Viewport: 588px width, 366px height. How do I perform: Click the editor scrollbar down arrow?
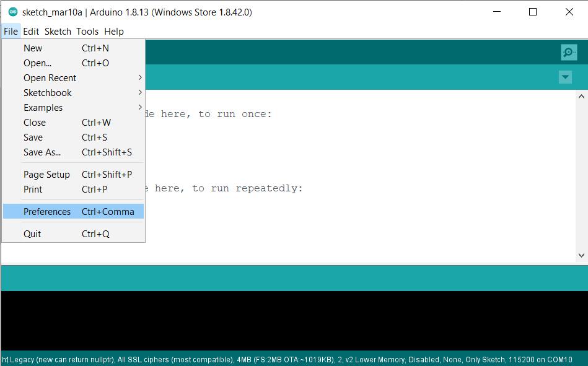[x=581, y=255]
